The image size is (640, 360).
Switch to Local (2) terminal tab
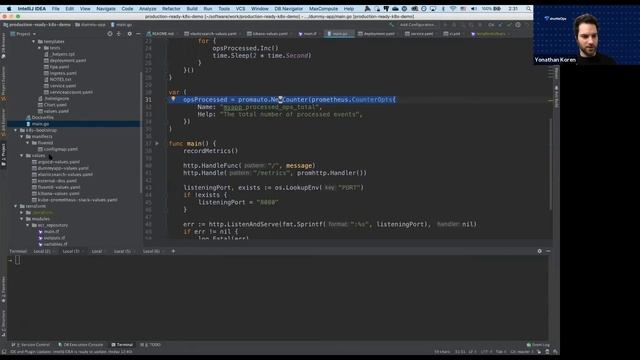pyautogui.click(x=42, y=251)
